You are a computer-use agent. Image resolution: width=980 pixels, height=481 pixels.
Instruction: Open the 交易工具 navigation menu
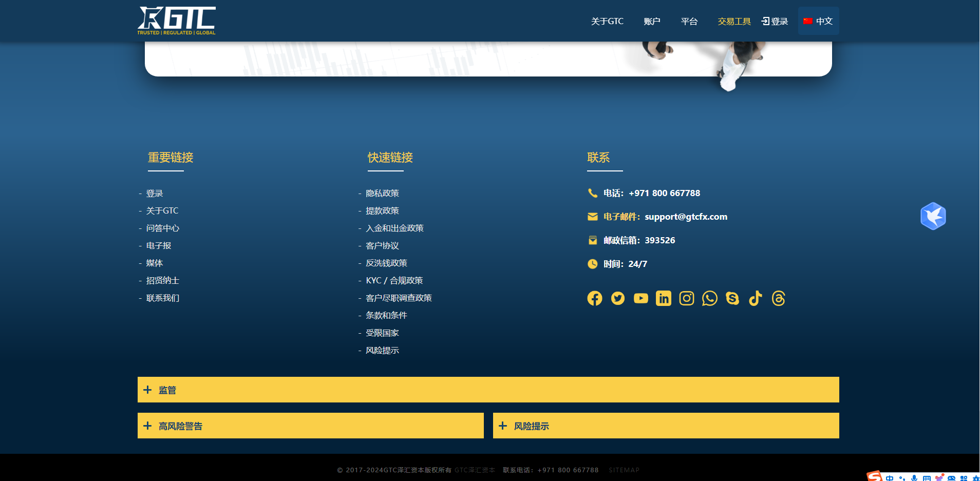click(x=734, y=21)
